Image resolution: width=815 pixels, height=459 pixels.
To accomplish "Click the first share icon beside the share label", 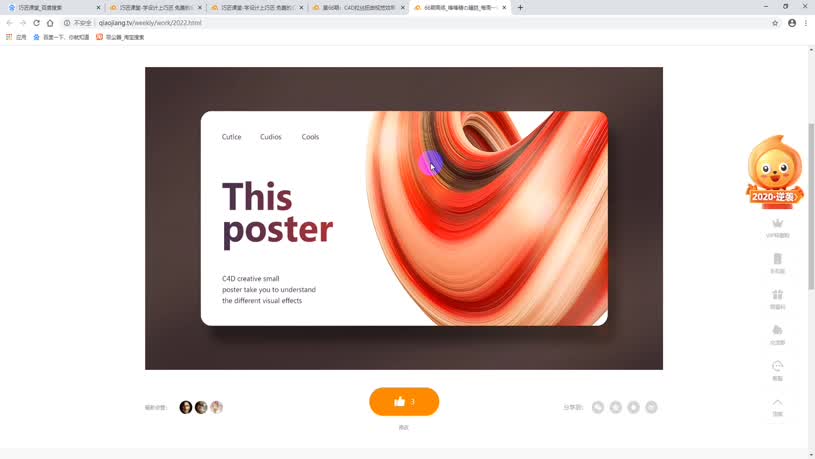I will click(598, 408).
